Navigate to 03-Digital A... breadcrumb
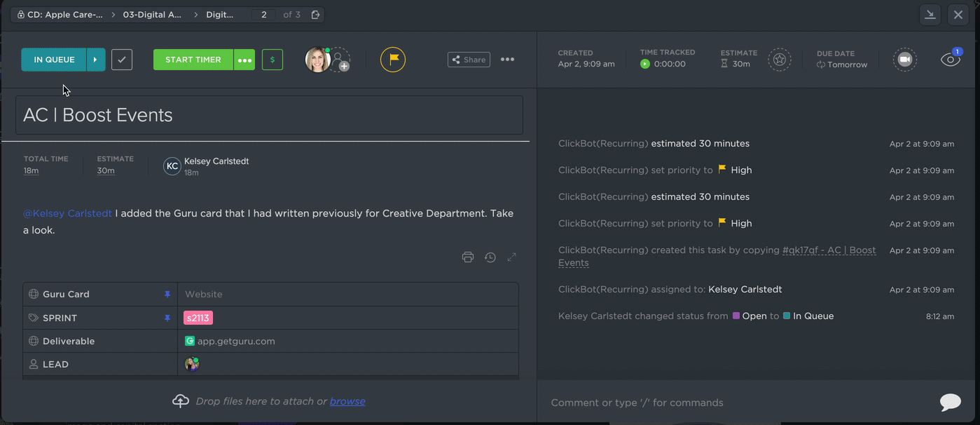980x425 pixels. pyautogui.click(x=152, y=15)
